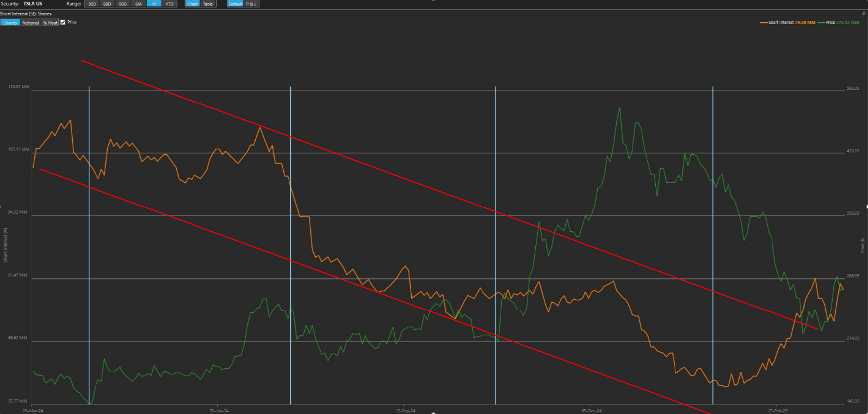Uncheck the Price overlay checkbox
This screenshot has width=868, height=414.
click(63, 22)
